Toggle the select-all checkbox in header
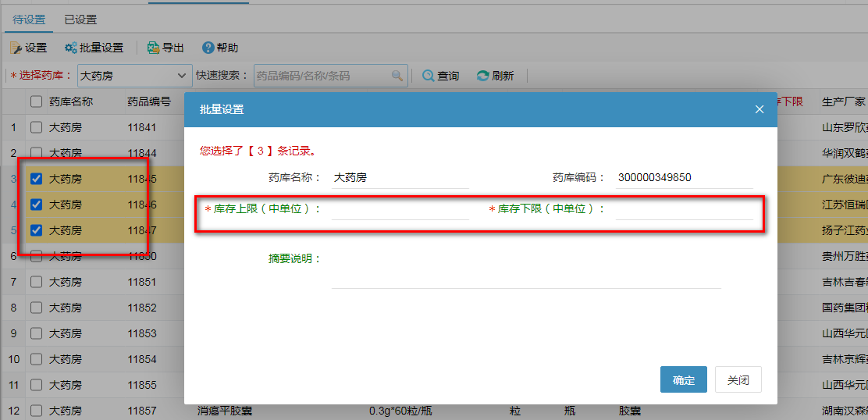 (x=36, y=101)
